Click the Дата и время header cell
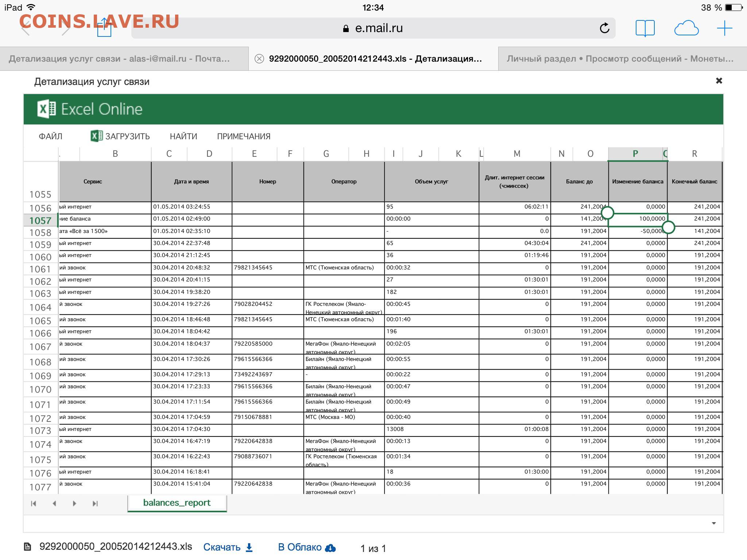Screen dimensions: 747x560 (191, 182)
